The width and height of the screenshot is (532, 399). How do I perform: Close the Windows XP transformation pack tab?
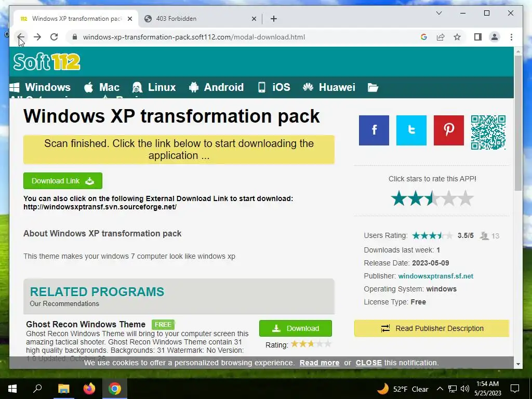(129, 19)
